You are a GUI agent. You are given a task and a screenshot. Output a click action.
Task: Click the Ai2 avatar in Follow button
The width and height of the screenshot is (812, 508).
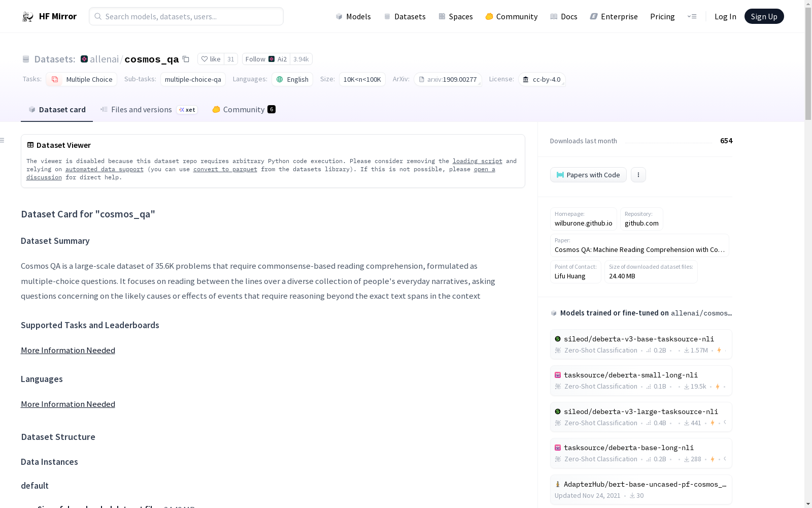[x=272, y=59]
